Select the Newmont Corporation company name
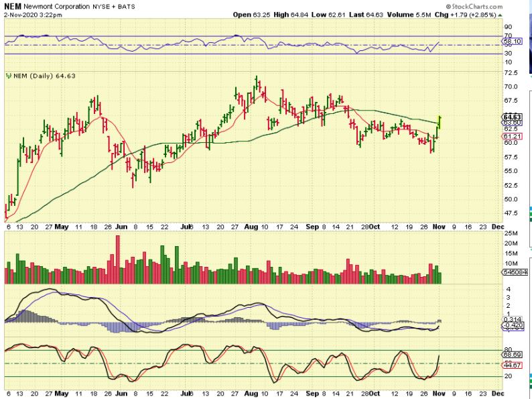 57,7
